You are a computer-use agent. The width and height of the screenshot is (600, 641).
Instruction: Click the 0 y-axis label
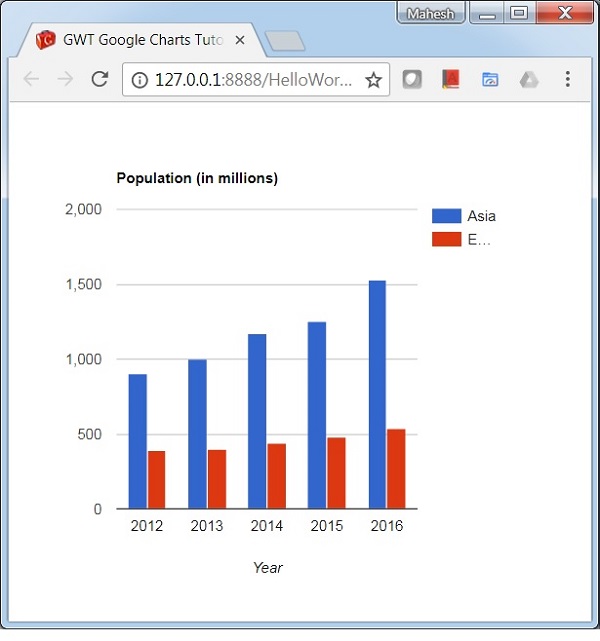[98, 509]
